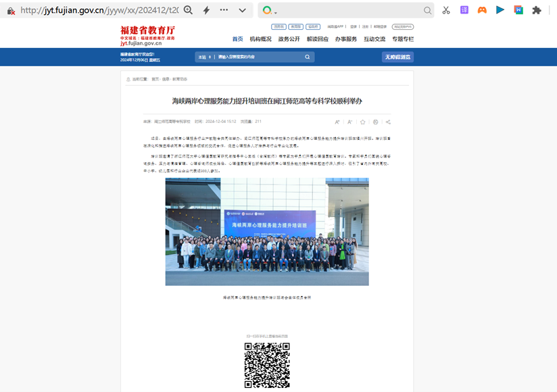
Task: Open the 本站 search scope dropdown
Action: [205, 57]
